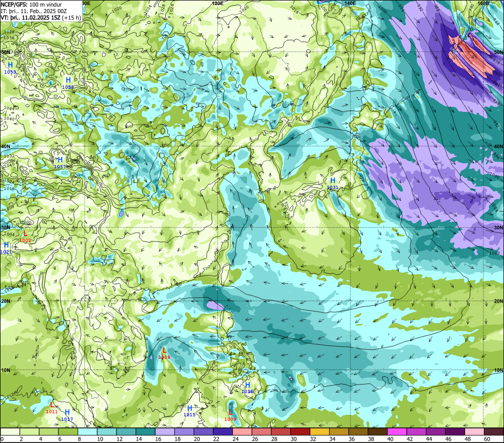The width and height of the screenshot is (504, 443).
Task: Pick the legend swatch between 42 and 44
Action: pos(416,431)
